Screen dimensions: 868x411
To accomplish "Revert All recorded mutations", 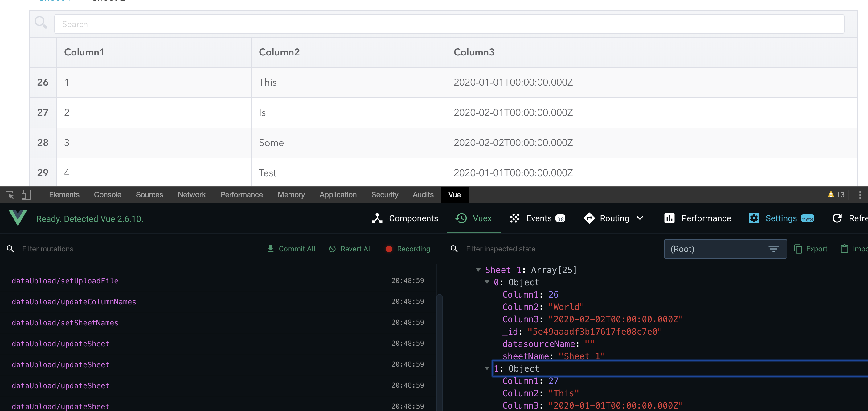I will pyautogui.click(x=350, y=249).
